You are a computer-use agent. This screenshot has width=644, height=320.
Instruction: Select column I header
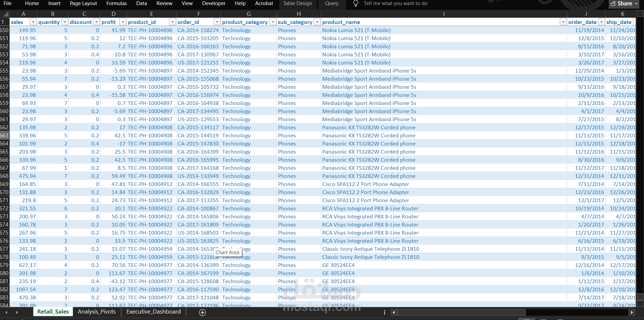tap(444, 14)
